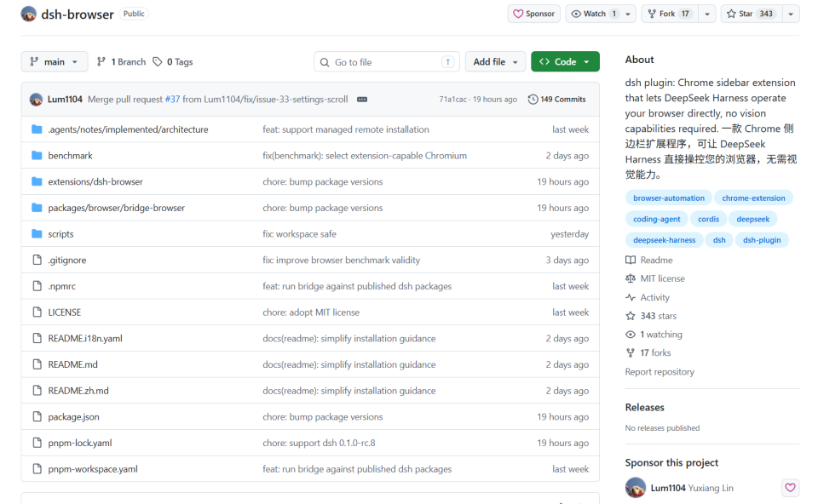This screenshot has width=818, height=504.
Task: Open the scripts folder
Action: click(60, 234)
